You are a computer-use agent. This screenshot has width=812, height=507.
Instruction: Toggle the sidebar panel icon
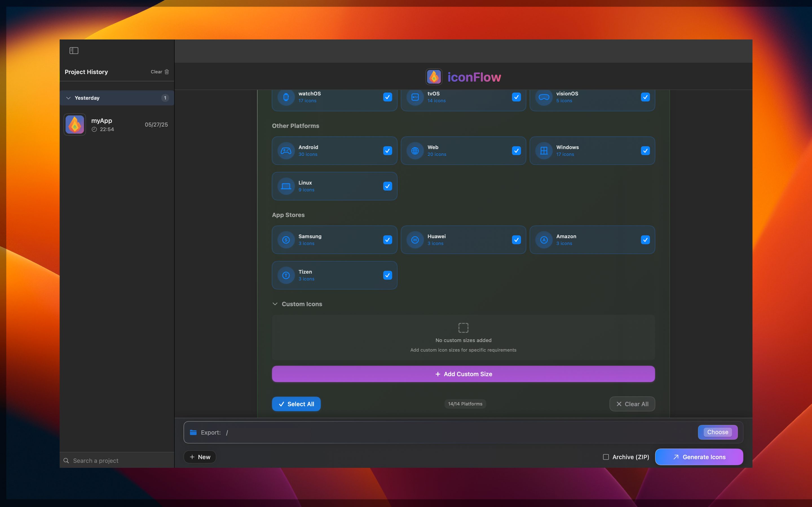pyautogui.click(x=74, y=51)
